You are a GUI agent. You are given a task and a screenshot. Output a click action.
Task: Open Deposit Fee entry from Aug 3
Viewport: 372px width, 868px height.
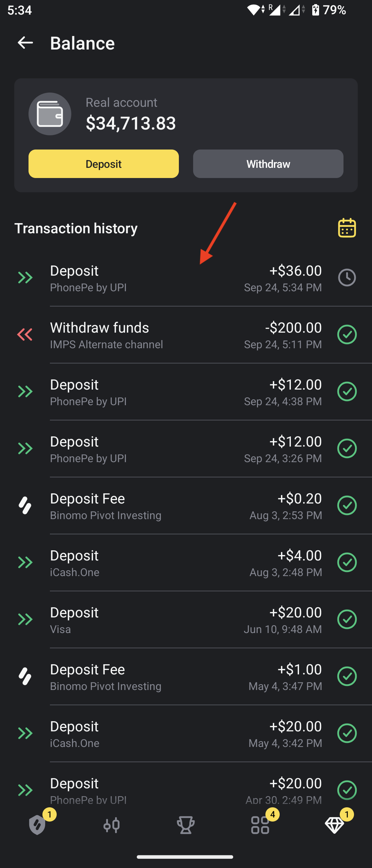[186, 506]
